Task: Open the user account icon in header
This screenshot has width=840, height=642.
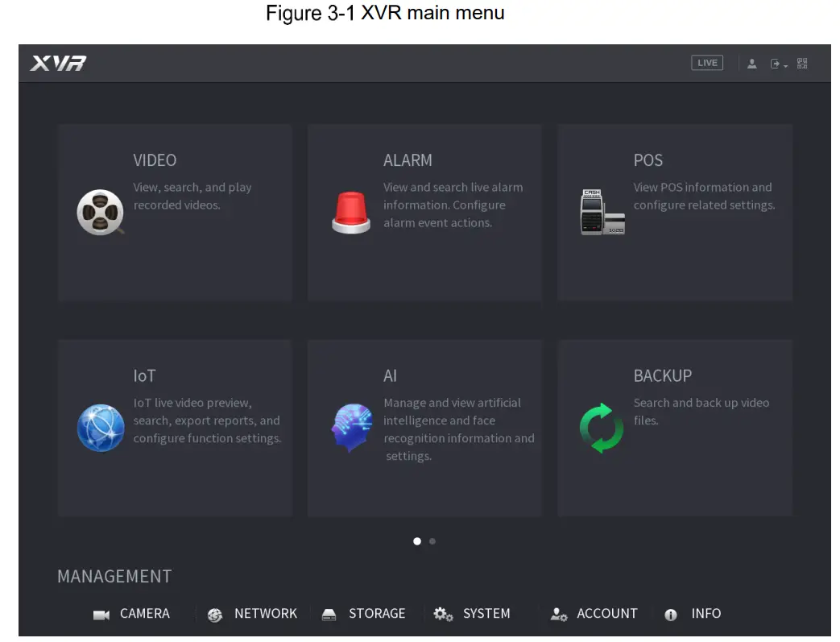Action: [x=751, y=64]
